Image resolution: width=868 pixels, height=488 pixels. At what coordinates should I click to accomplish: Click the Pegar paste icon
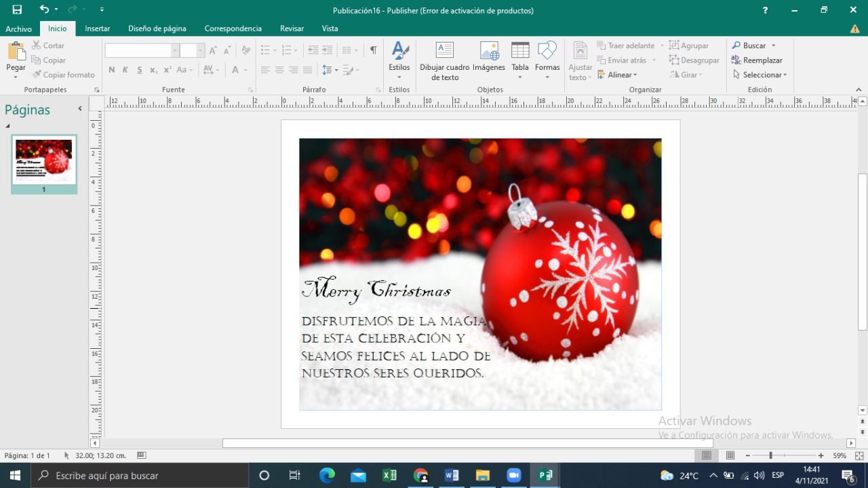coord(16,52)
